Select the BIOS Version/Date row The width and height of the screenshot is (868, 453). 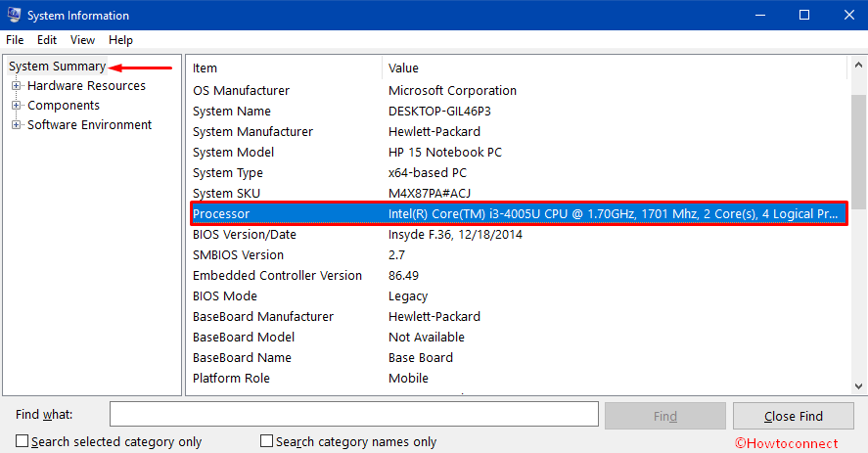pos(519,235)
